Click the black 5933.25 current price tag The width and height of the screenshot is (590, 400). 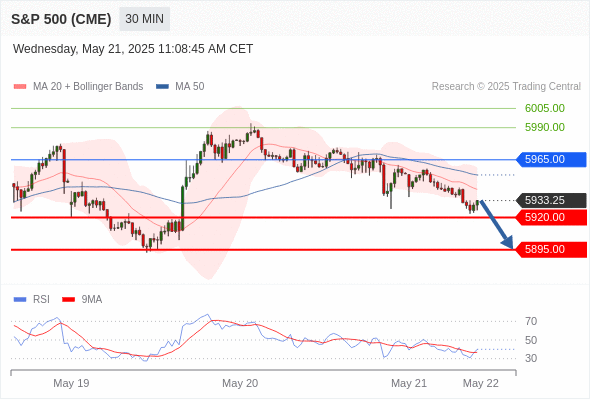(550, 200)
